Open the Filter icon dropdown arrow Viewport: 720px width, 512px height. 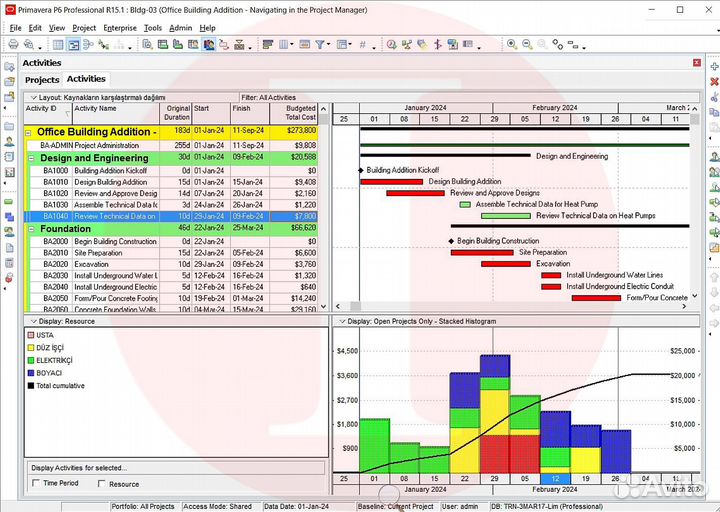pos(328,45)
